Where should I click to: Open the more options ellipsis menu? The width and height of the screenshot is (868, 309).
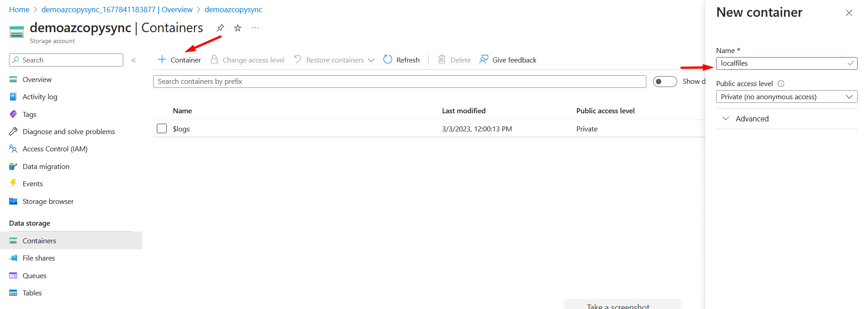coord(255,28)
